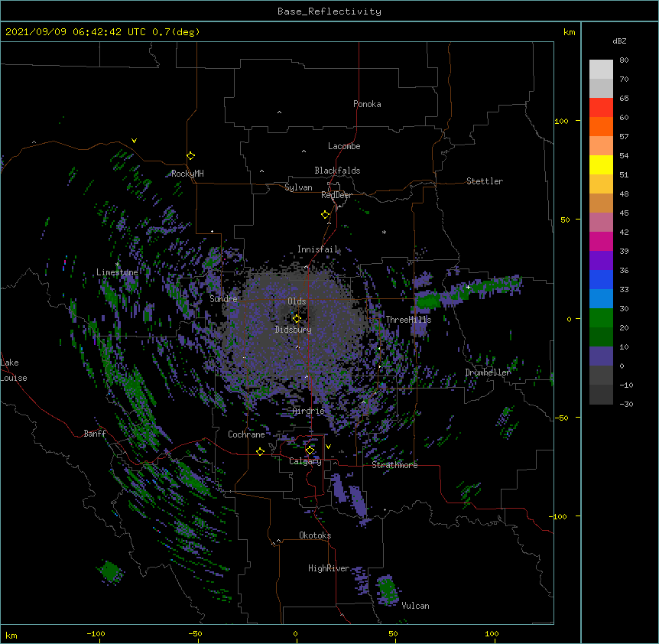The width and height of the screenshot is (659, 644).
Task: Click the Okotoks label
Action: (x=315, y=535)
